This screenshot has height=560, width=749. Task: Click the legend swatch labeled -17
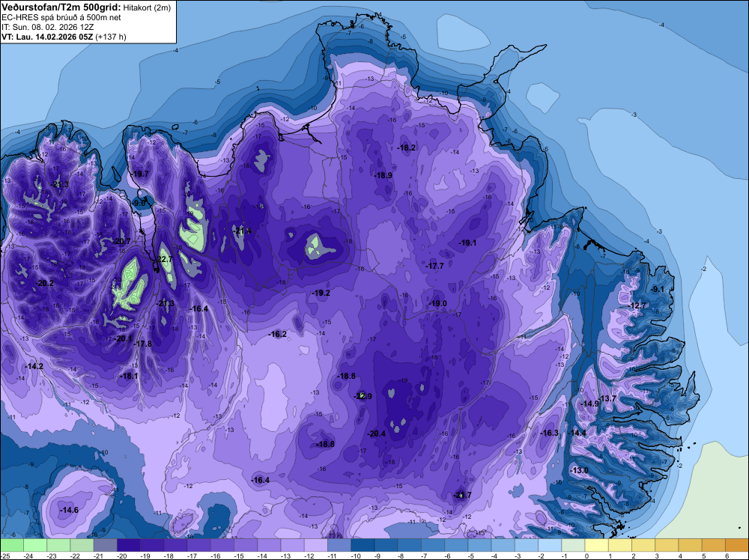click(198, 545)
